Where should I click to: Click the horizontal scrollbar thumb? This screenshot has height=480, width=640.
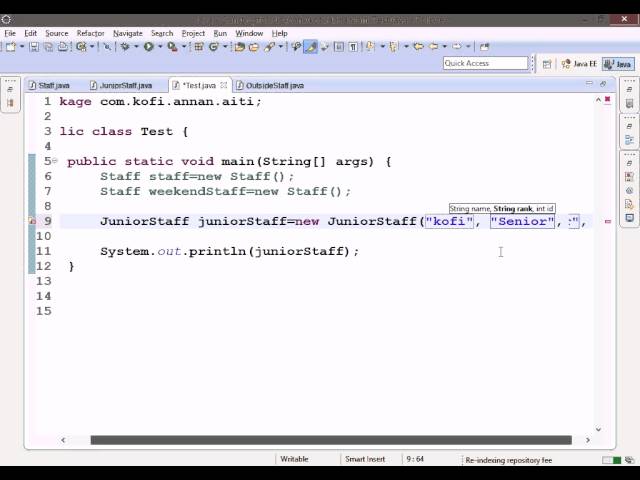pyautogui.click(x=331, y=440)
